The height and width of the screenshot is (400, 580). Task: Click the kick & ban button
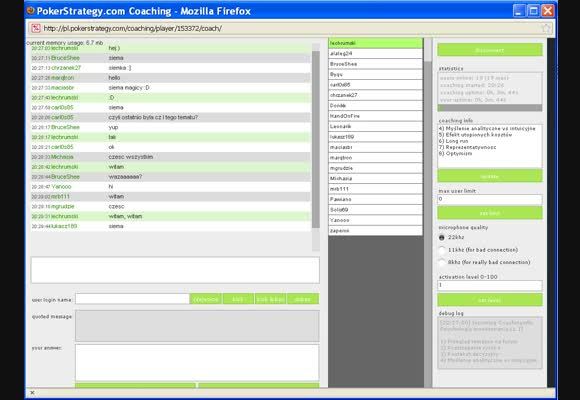click(270, 299)
